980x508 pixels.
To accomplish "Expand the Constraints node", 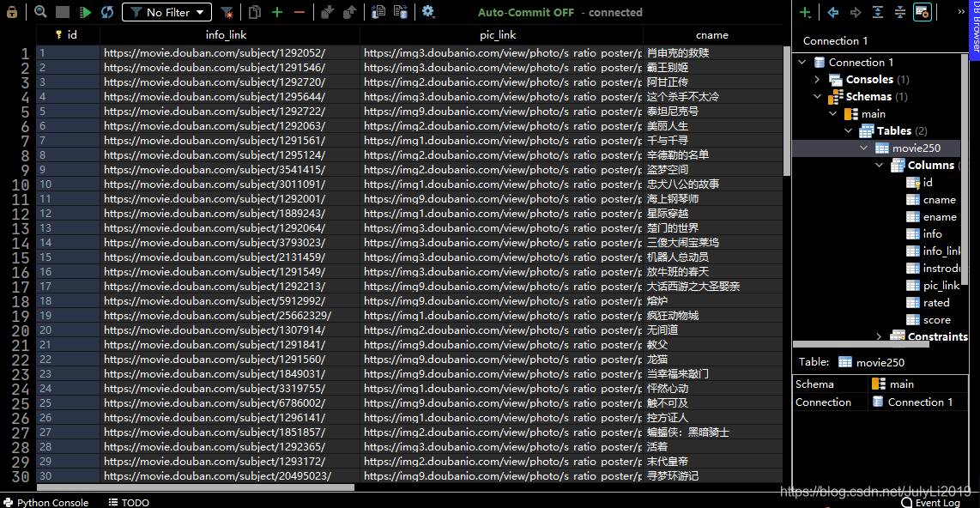I will coord(880,336).
